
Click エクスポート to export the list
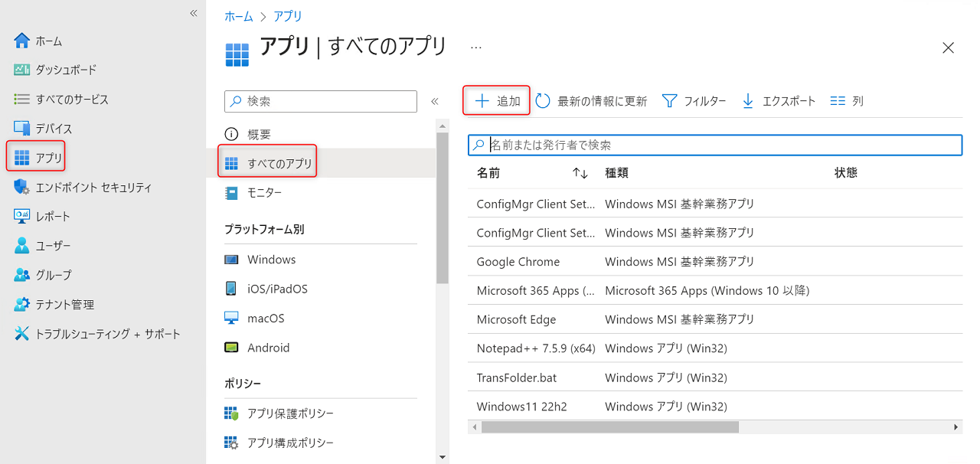point(779,101)
